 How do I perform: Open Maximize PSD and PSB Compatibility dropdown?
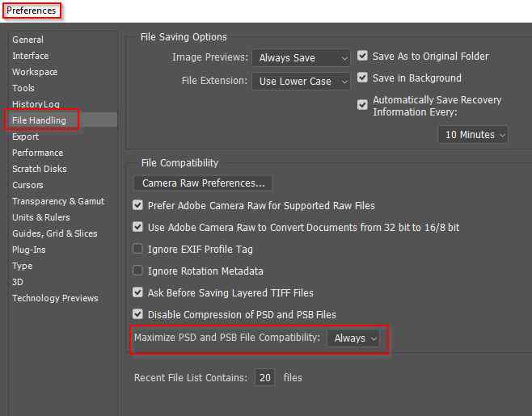tap(353, 338)
